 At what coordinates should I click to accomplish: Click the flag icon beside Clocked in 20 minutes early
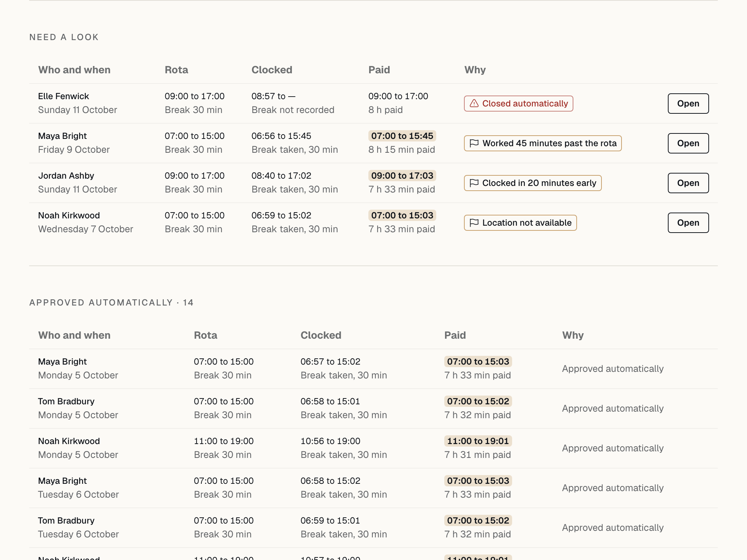point(474,183)
